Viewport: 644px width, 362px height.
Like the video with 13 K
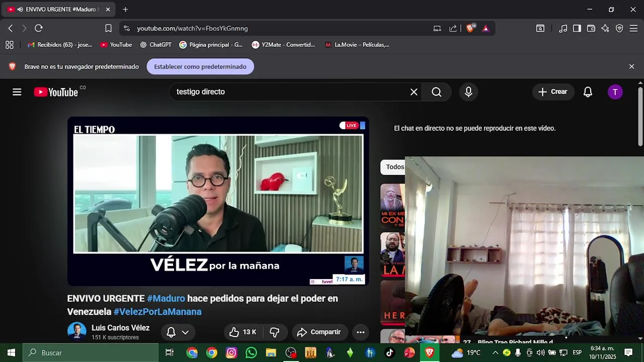pos(243,332)
